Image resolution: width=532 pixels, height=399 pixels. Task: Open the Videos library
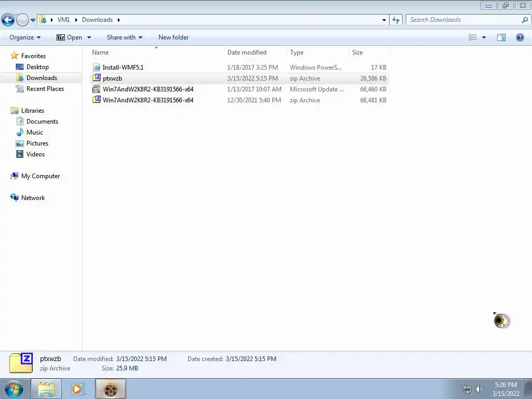(x=35, y=154)
